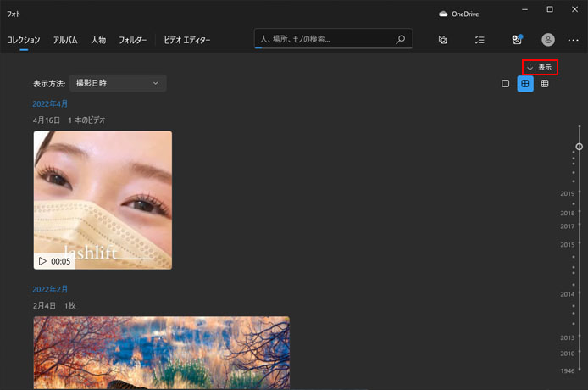This screenshot has height=390, width=588.
Task: Open the autumn landscape photo thumbnail
Action: pos(162,353)
